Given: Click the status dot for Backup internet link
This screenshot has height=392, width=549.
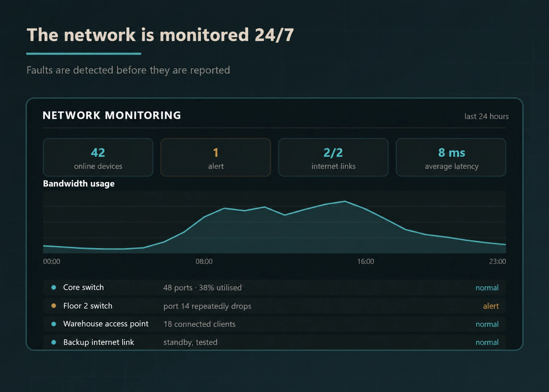Looking at the screenshot, I should (54, 342).
